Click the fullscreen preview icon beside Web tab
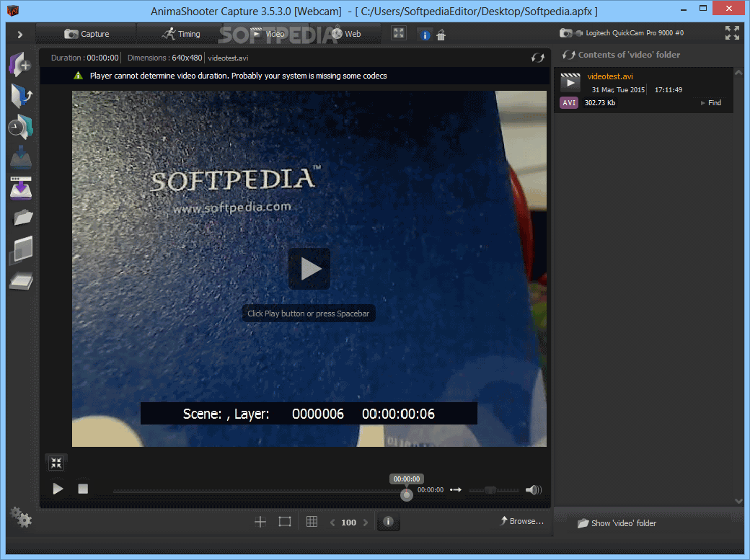The image size is (750, 560). click(x=398, y=33)
